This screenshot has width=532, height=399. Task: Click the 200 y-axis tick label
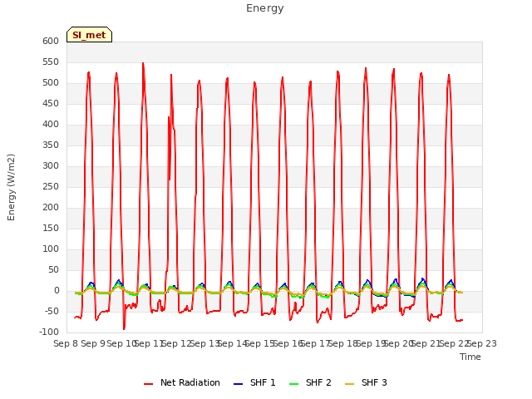click(x=51, y=208)
